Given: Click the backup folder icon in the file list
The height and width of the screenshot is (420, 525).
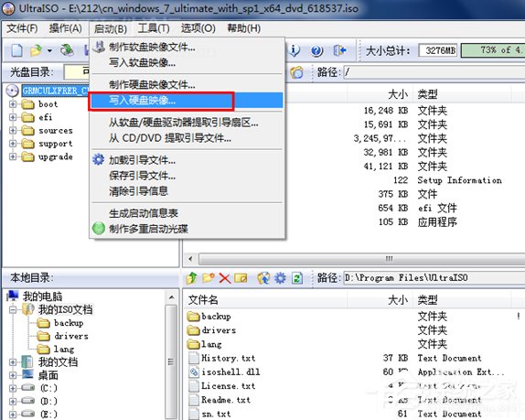Looking at the screenshot, I should [x=194, y=317].
